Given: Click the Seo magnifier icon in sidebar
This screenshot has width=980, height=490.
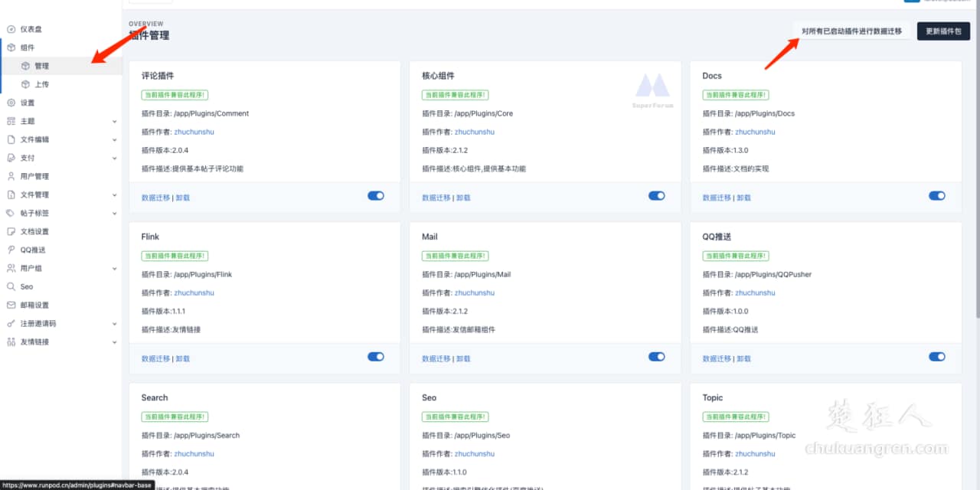Looking at the screenshot, I should click(11, 286).
